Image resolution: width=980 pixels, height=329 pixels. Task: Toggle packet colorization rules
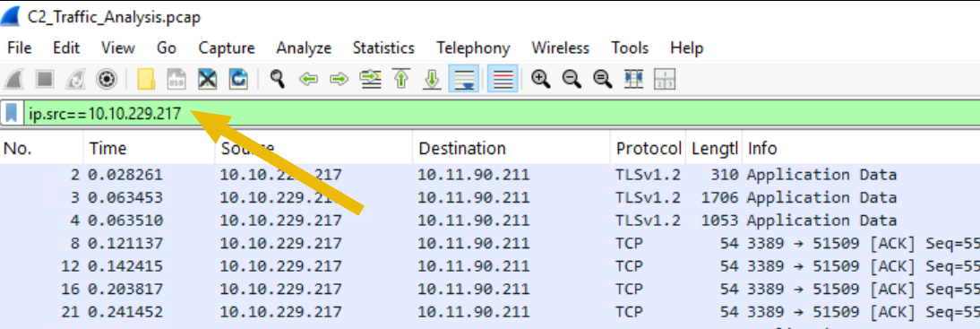click(503, 79)
